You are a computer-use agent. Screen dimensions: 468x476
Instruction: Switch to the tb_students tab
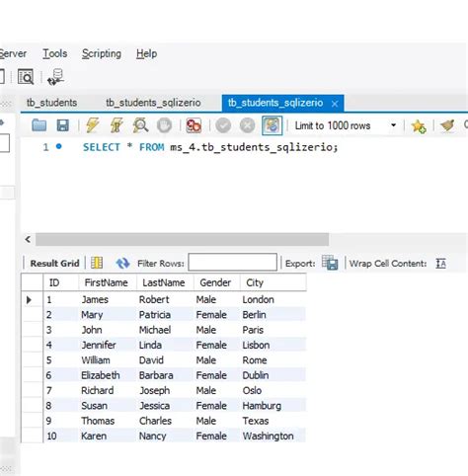[52, 103]
